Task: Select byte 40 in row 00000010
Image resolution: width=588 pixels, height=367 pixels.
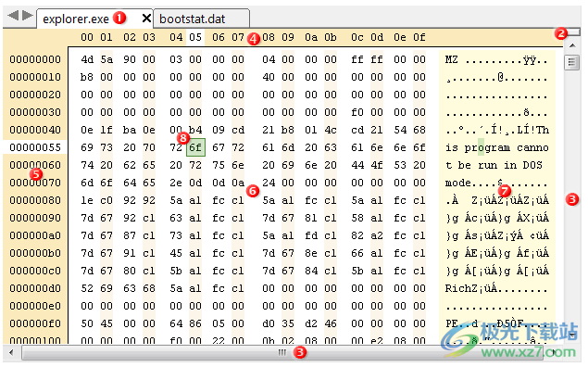Action: pos(269,77)
